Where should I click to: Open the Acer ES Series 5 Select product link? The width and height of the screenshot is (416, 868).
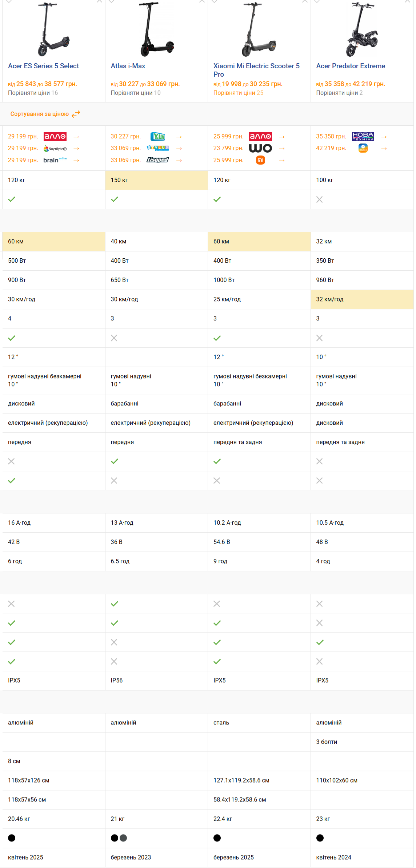43,66
